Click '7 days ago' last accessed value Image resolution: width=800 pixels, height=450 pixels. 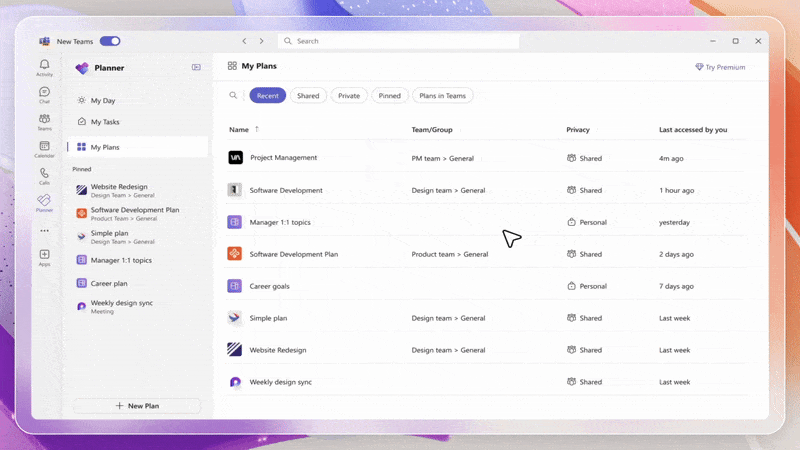(676, 286)
